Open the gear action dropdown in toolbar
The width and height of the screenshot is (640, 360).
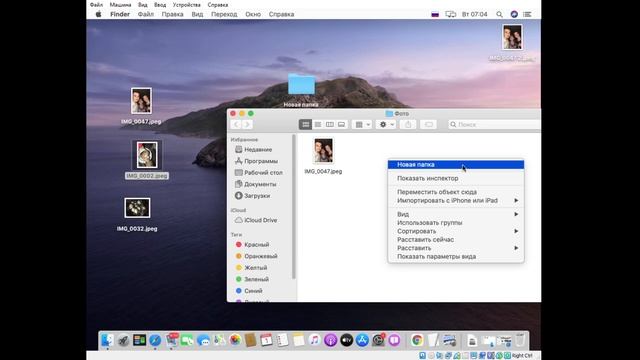pyautogui.click(x=386, y=124)
